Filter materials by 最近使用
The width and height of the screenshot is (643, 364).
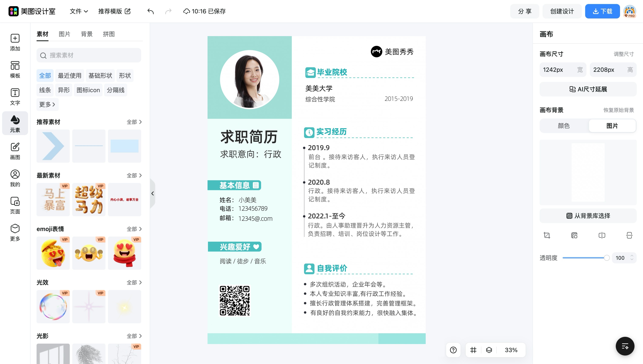(x=70, y=76)
